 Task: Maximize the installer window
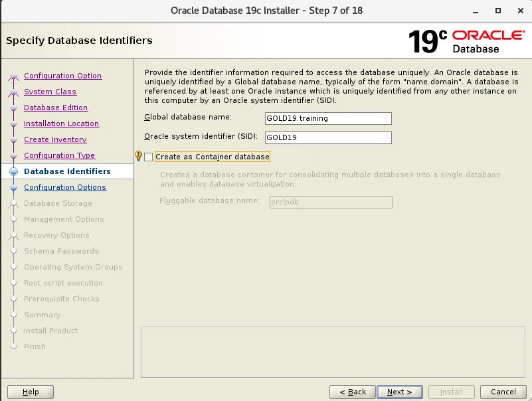click(498, 11)
